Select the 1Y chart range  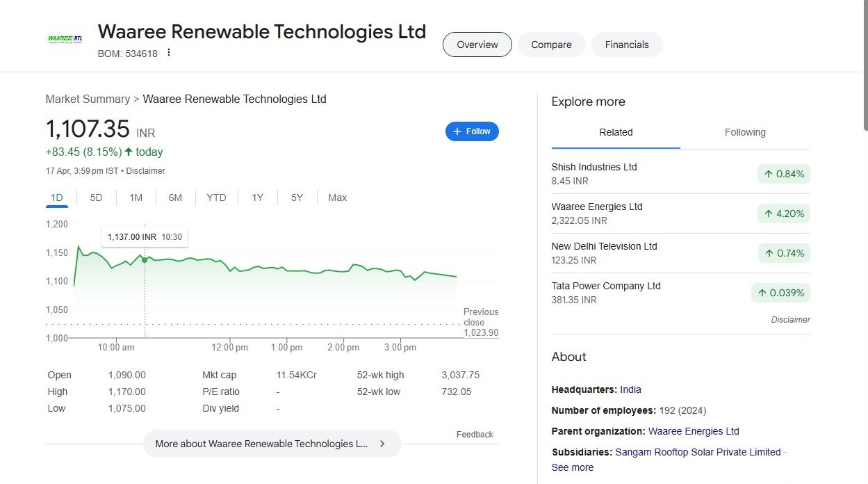(x=257, y=197)
